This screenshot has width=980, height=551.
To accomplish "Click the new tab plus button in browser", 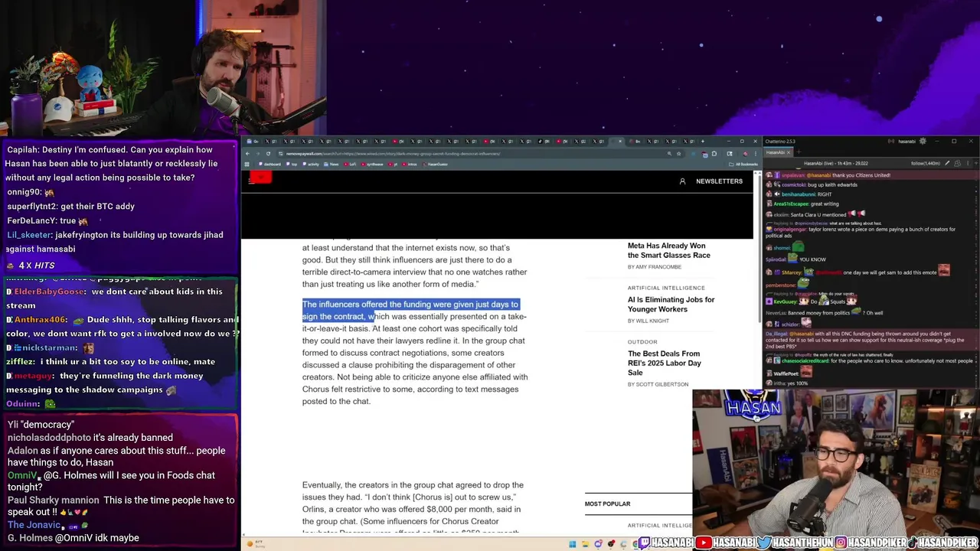I will (702, 142).
